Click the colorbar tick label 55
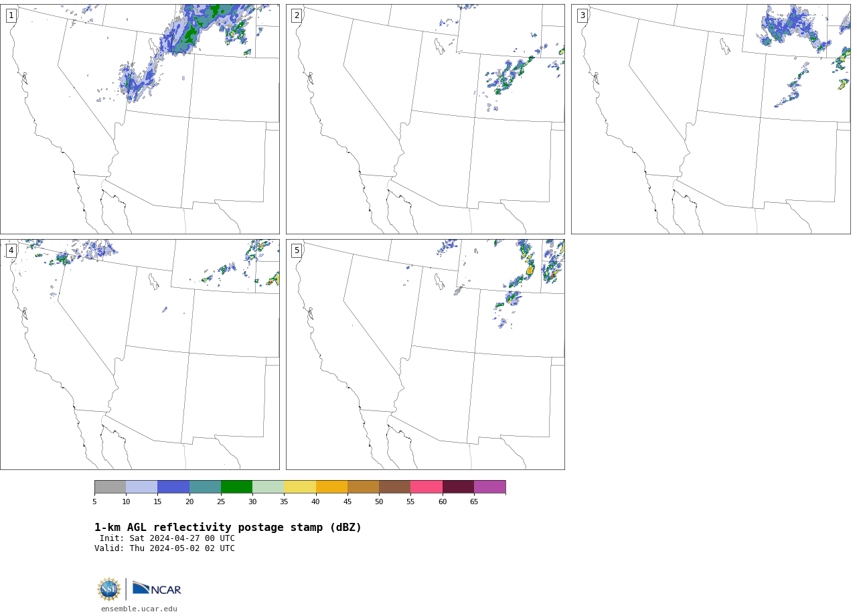 (x=410, y=502)
